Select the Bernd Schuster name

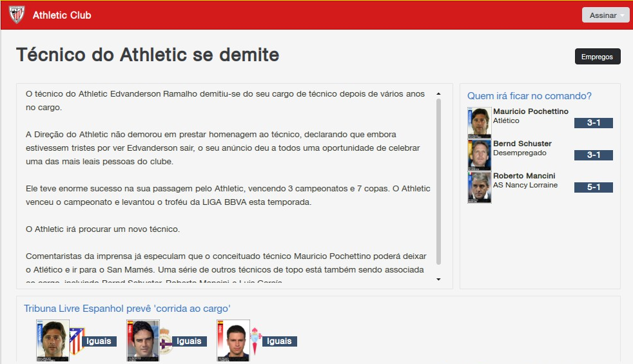(x=522, y=143)
